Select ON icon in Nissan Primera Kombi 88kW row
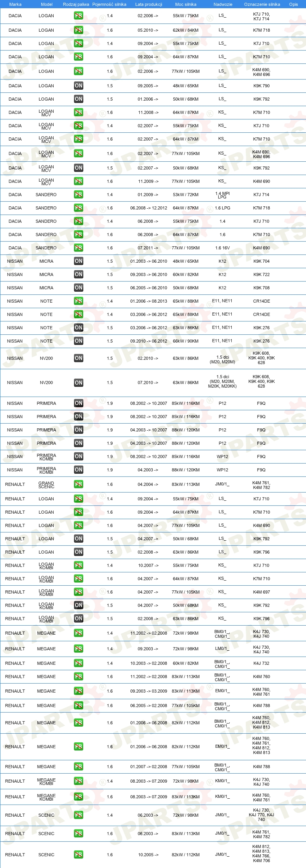This screenshot has height=868, width=306. [x=79, y=470]
